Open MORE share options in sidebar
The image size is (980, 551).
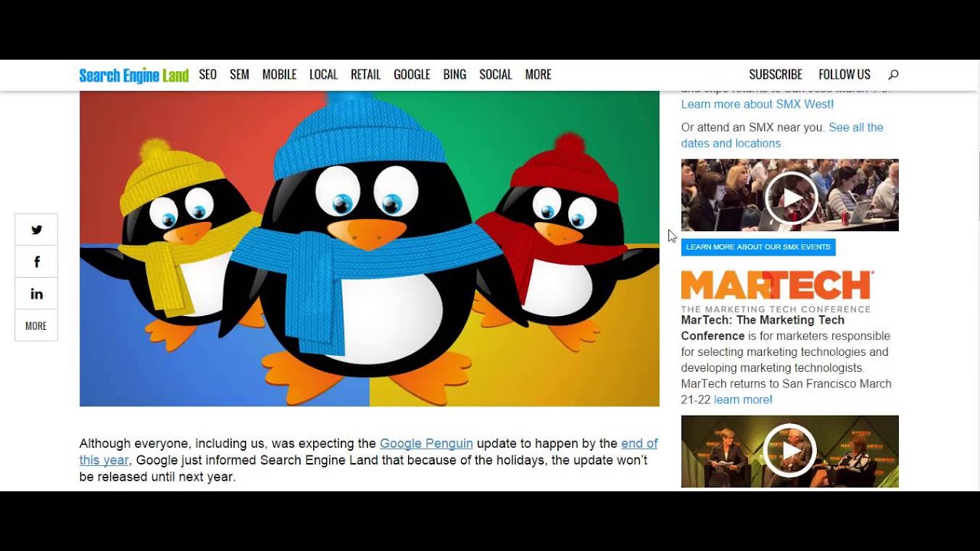[36, 326]
